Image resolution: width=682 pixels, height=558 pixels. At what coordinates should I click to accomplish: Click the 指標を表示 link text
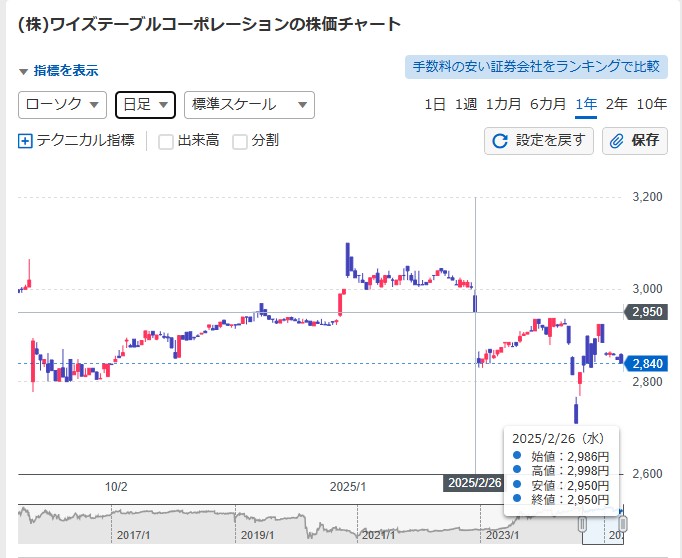click(66, 71)
